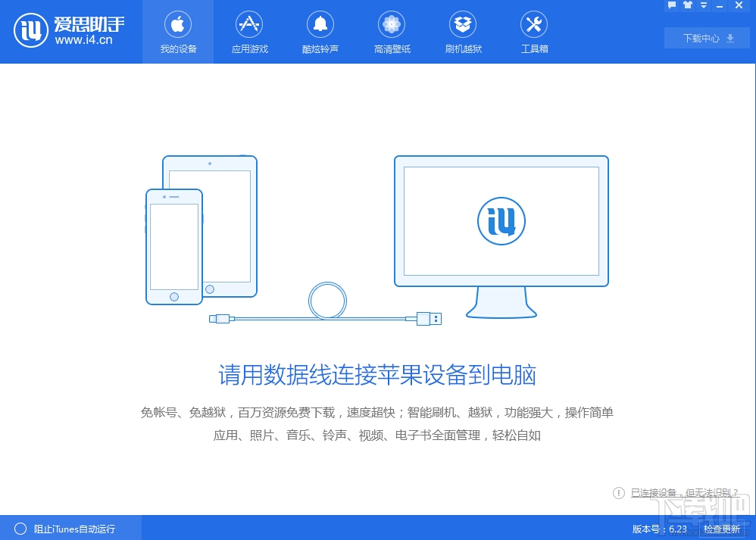
Task: Minimize the 爱思助手 window
Action: pos(720,6)
